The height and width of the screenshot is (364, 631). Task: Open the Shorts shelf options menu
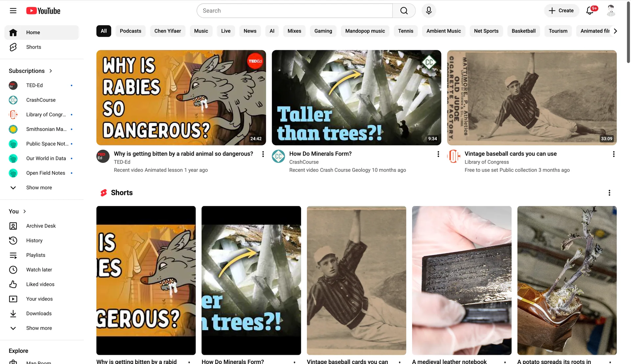click(x=609, y=193)
